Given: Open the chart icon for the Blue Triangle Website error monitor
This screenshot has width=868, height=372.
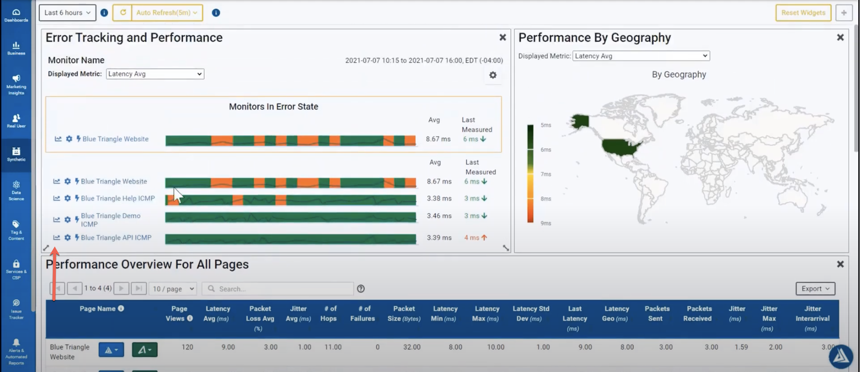Looking at the screenshot, I should 58,139.
